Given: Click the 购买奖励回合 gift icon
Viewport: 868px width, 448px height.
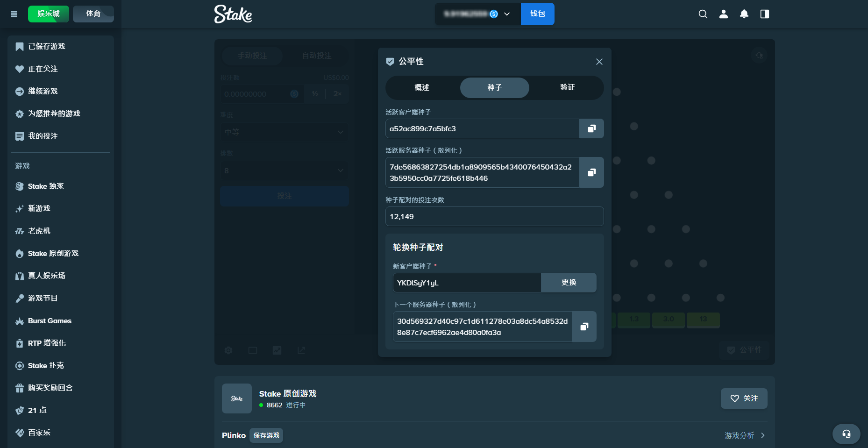Looking at the screenshot, I should 20,388.
